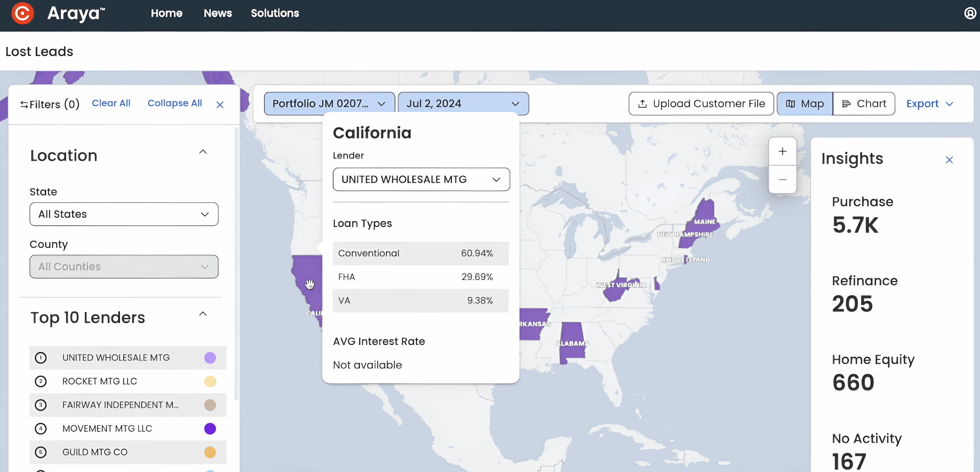This screenshot has width=980, height=472.
Task: Zoom out of the map with minus
Action: tap(782, 179)
